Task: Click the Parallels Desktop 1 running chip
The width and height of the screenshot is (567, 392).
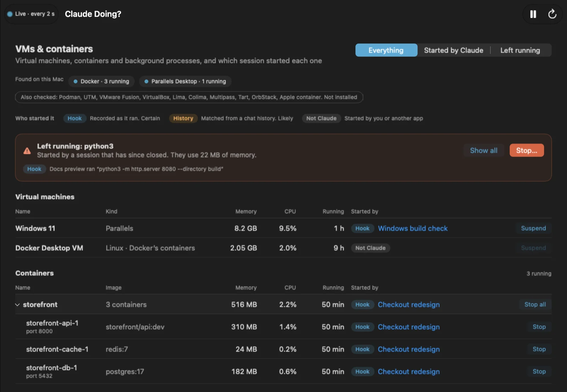Action: click(185, 81)
